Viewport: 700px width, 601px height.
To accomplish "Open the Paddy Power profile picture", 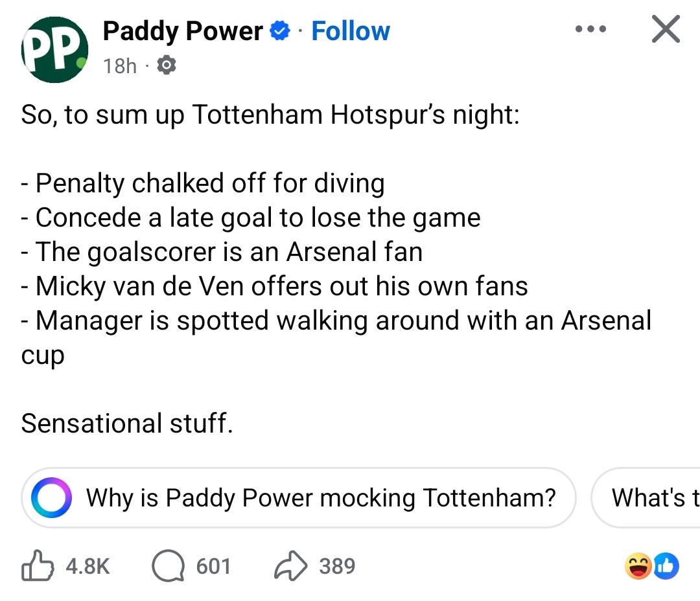I will pyautogui.click(x=54, y=51).
